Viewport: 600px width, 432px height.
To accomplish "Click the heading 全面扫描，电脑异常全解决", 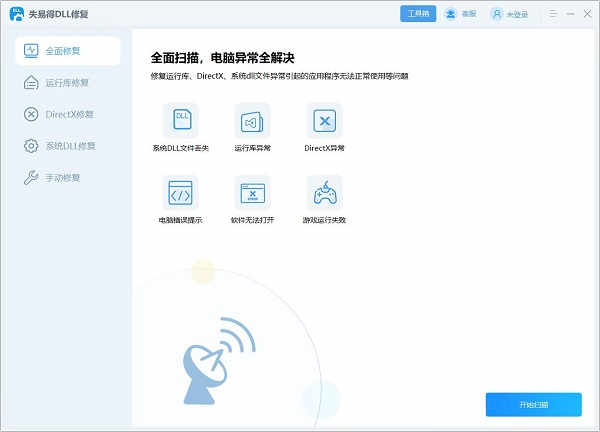I will coord(223,58).
